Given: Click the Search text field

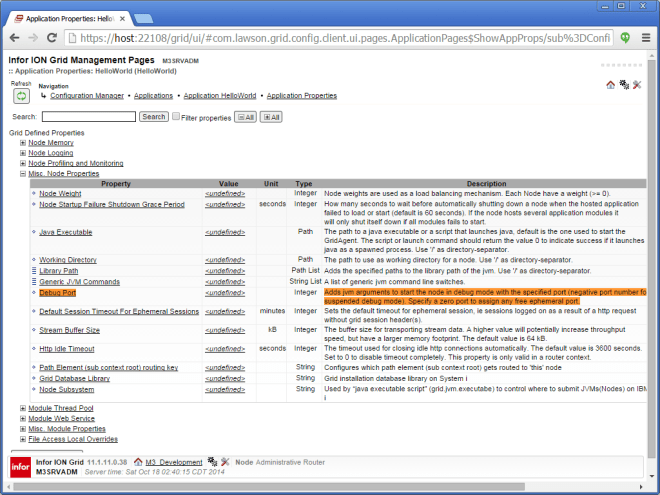Looking at the screenshot, I should (88, 117).
